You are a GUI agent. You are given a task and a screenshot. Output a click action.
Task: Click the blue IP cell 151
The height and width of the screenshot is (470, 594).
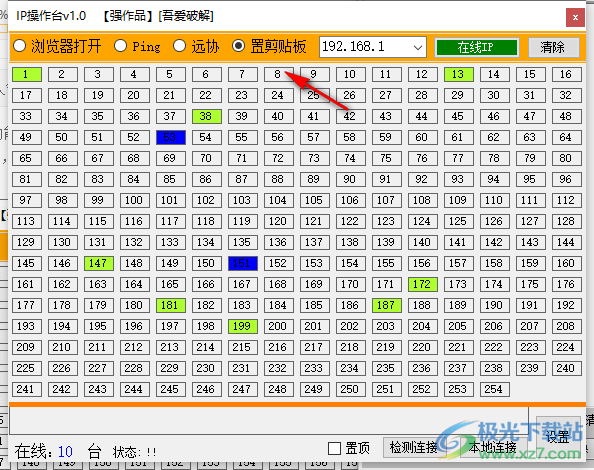[242, 263]
